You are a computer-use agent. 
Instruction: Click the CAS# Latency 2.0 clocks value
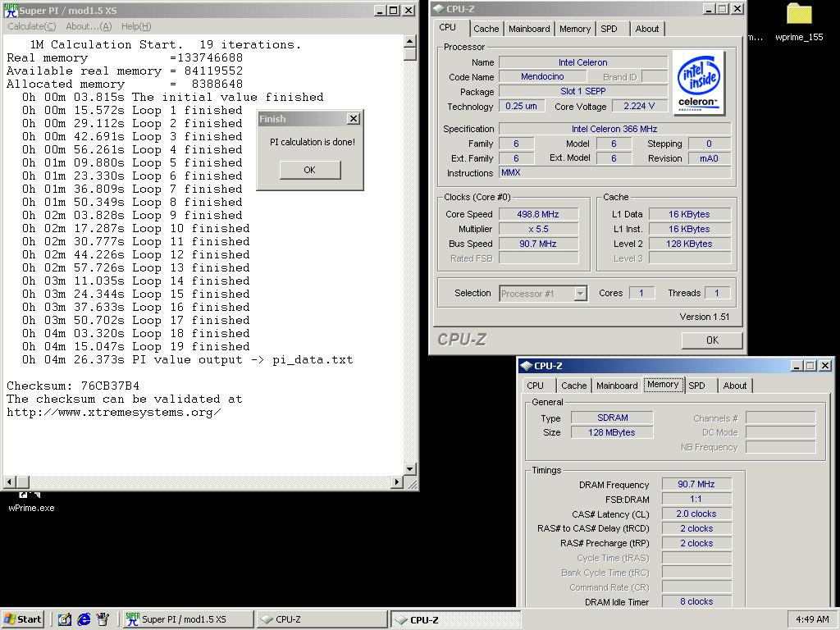(696, 514)
